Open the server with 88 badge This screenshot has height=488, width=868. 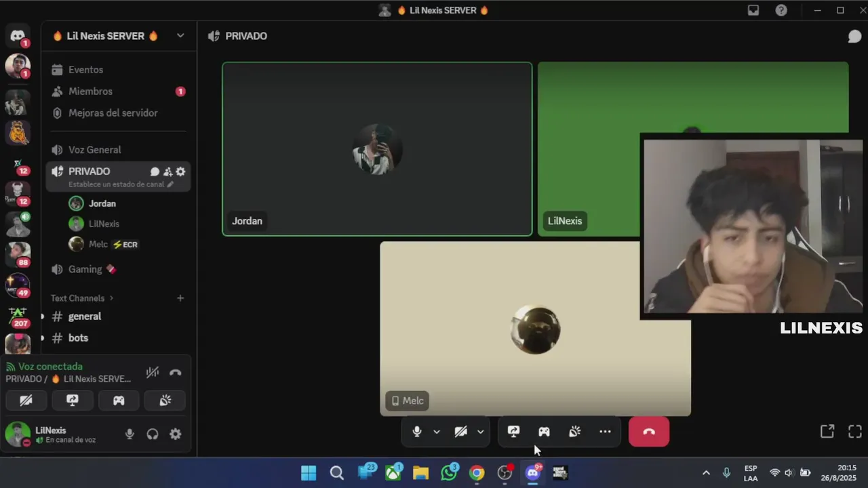click(18, 253)
